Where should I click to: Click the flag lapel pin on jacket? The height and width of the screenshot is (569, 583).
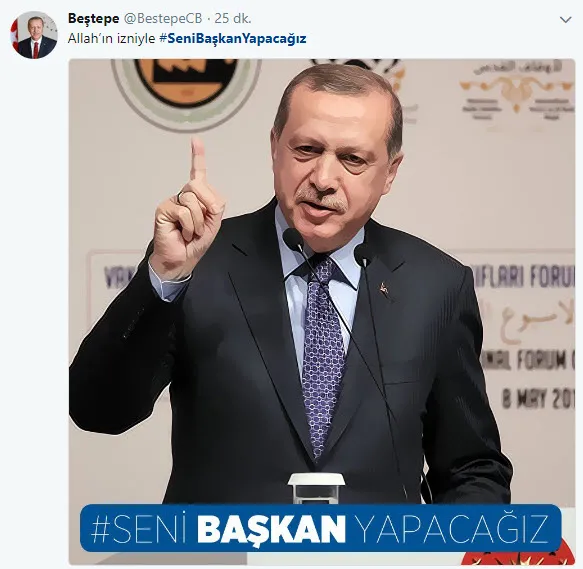tap(384, 289)
